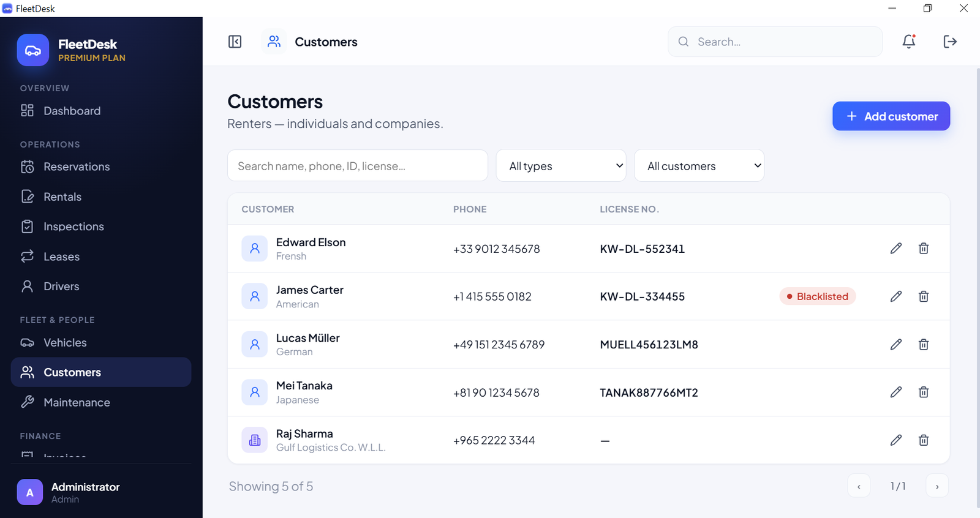This screenshot has width=980, height=518.
Task: Click phone +965 2222 3344
Action: point(494,441)
